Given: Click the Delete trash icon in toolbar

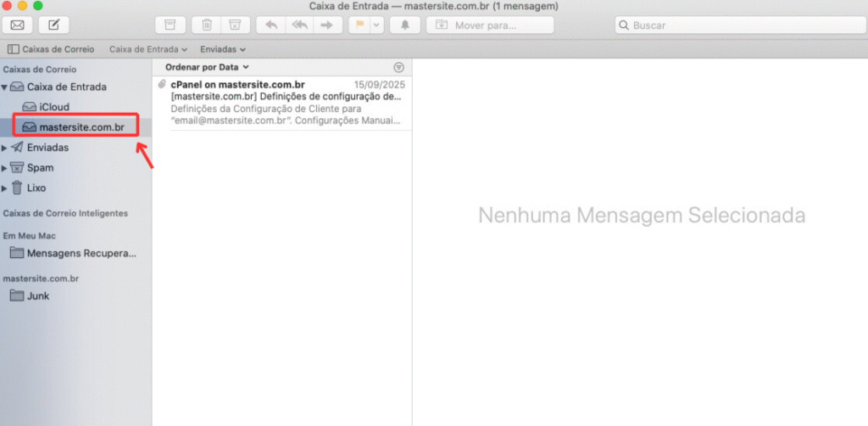Looking at the screenshot, I should pyautogui.click(x=206, y=25).
